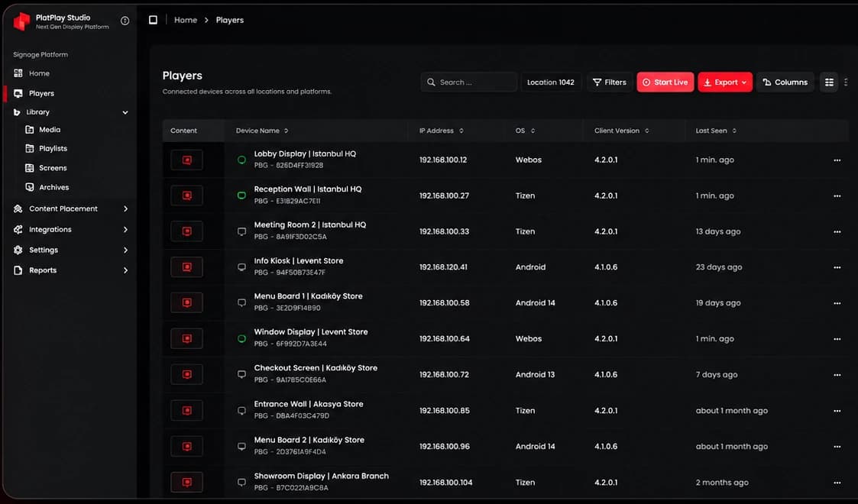The width and height of the screenshot is (858, 504).
Task: Click the online status icon for Lobby Display
Action: pos(241,160)
